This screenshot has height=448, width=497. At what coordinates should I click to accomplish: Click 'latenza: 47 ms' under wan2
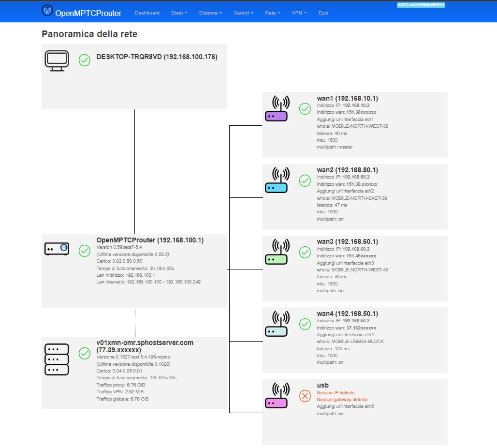(332, 205)
